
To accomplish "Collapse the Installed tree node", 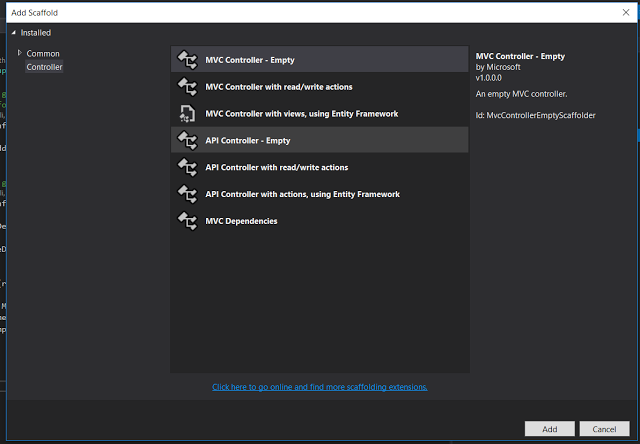I will (13, 33).
